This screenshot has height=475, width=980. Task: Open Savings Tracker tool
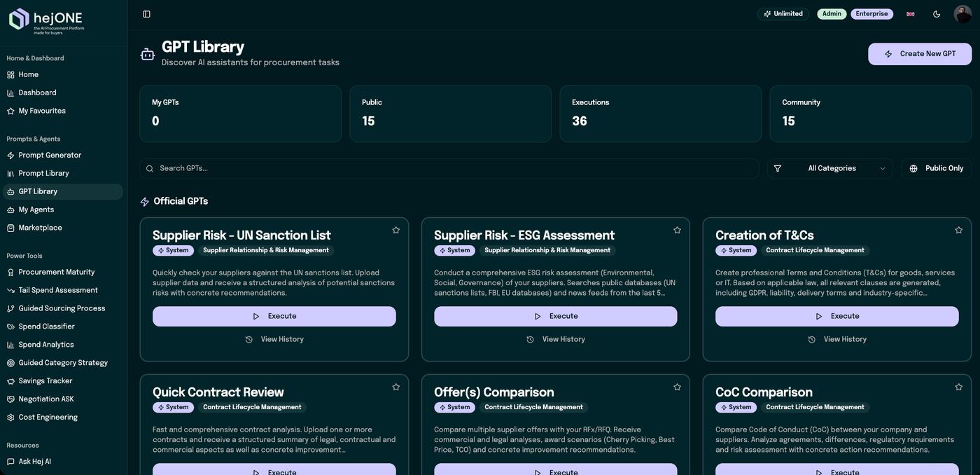tap(62, 382)
